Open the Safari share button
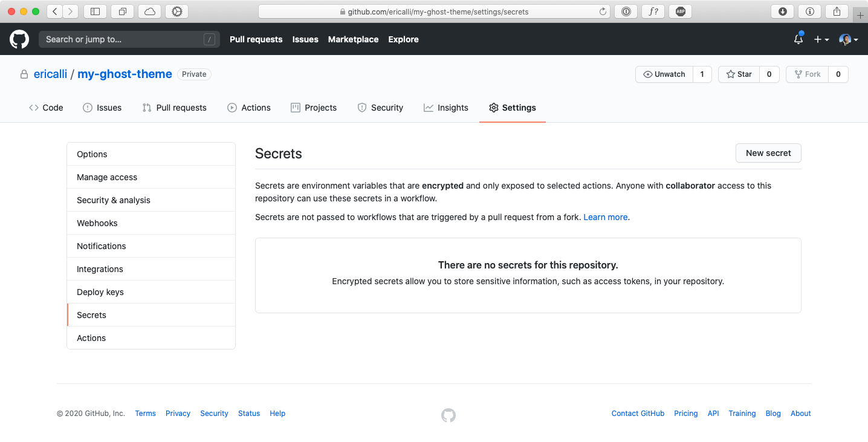Viewport: 868px width, 442px height. coord(837,11)
